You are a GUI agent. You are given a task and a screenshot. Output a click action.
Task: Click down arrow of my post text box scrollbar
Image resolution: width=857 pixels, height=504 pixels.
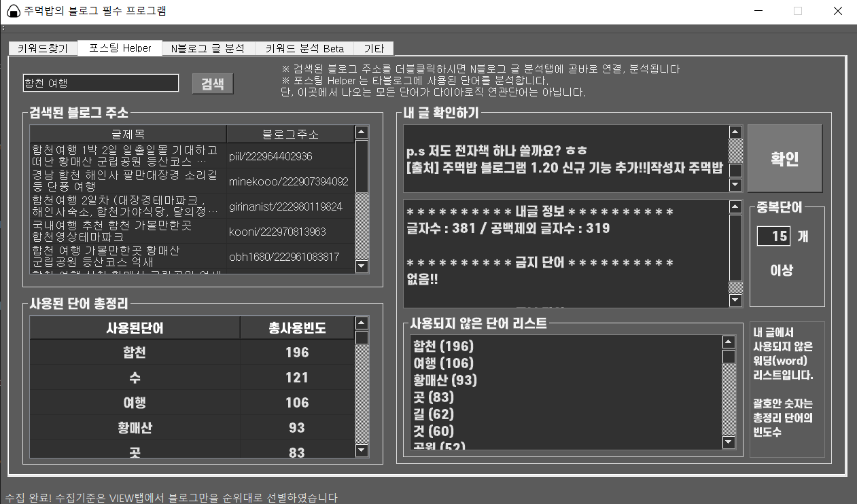click(735, 185)
